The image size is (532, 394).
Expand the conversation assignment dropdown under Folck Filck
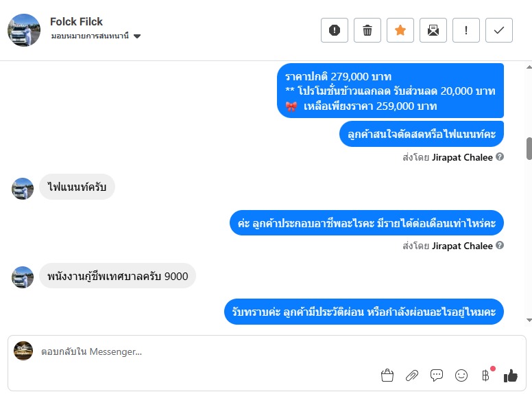coord(137,36)
